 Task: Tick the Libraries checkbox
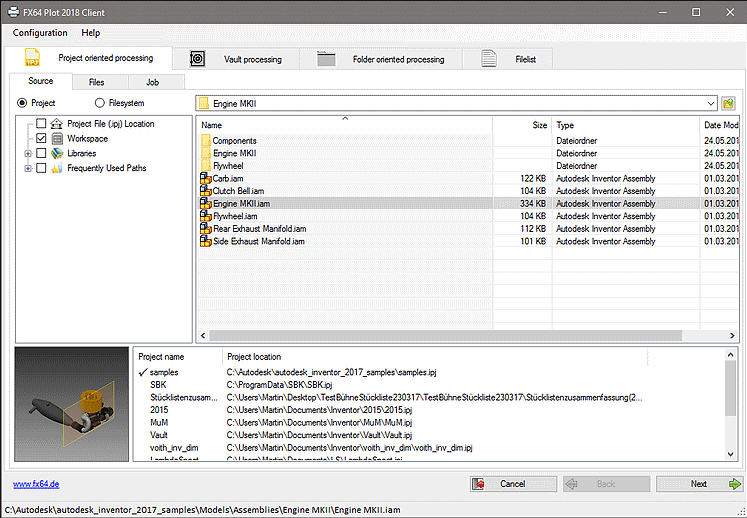pos(41,153)
